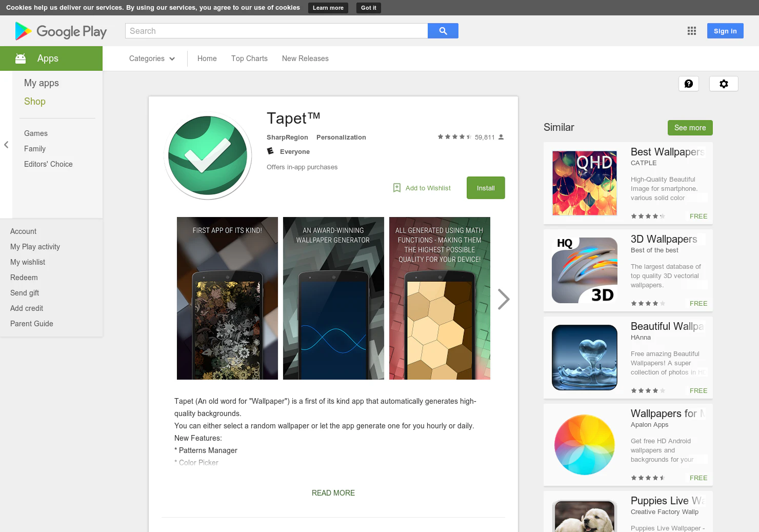The width and height of the screenshot is (759, 532).
Task: Open Best Wallpapers title
Action: [668, 152]
